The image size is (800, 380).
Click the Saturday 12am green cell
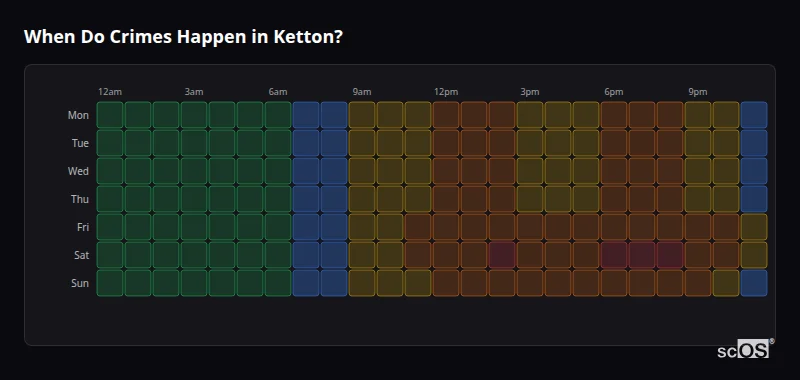coord(110,255)
